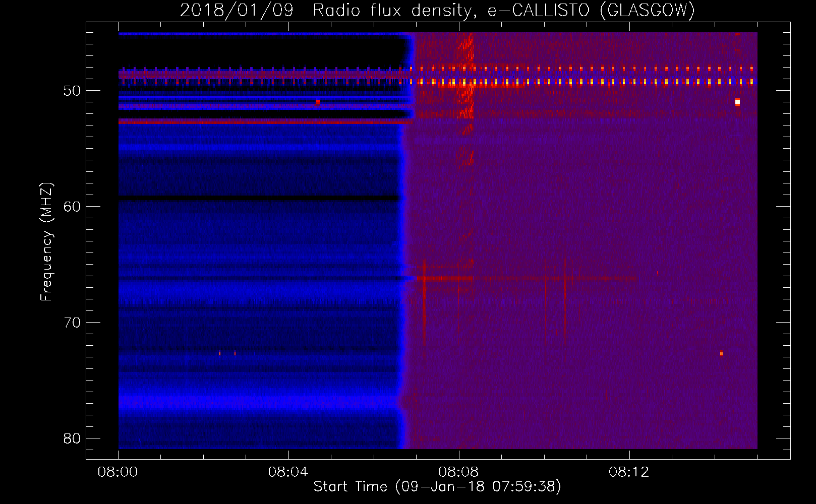Image resolution: width=816 pixels, height=504 pixels.
Task: Click the 50 MHz frequency tick label
Action: pos(72,91)
